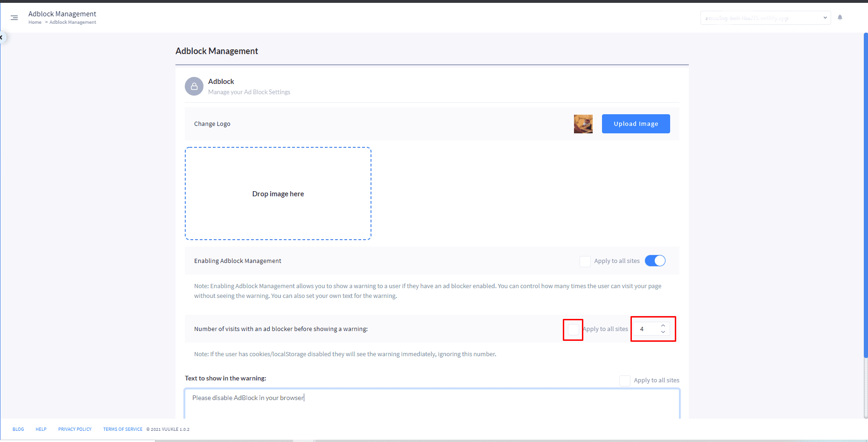The height and width of the screenshot is (442, 868).
Task: Open the hamburger navigation menu
Action: (x=14, y=18)
